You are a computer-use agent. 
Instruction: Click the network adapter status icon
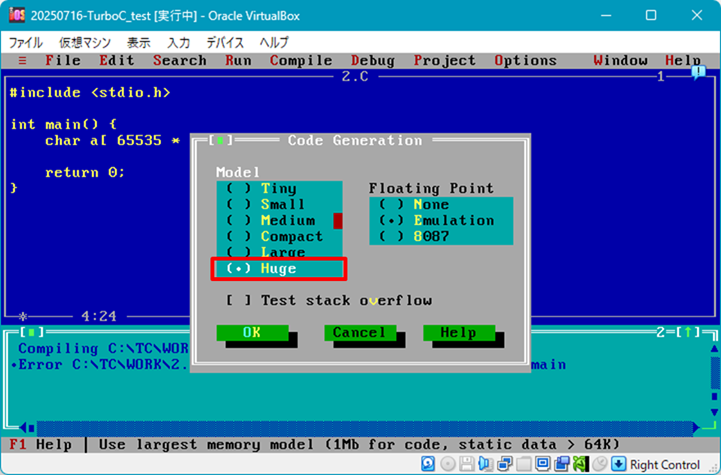[x=504, y=464]
